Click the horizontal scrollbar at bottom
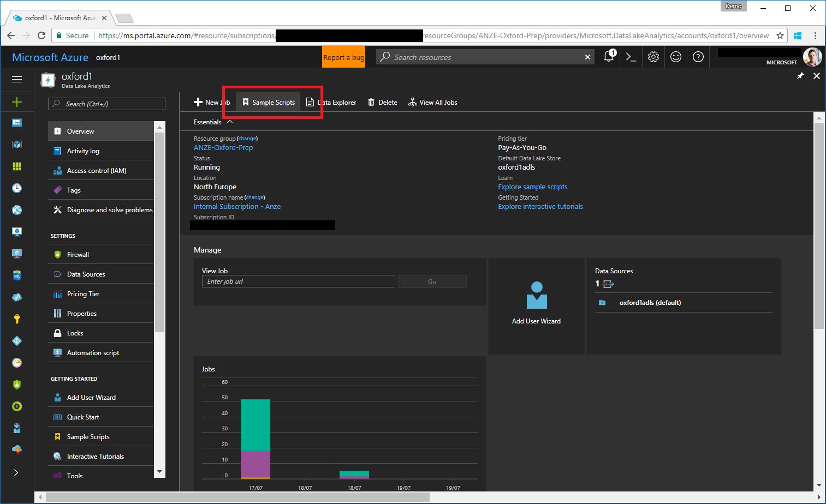The height and width of the screenshot is (504, 826). tap(237, 497)
